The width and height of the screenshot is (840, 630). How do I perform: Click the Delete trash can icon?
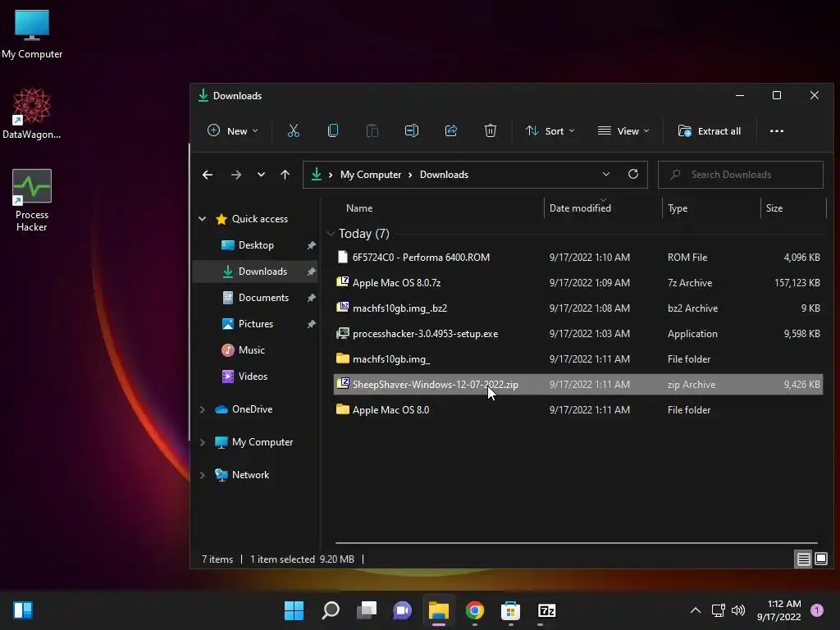coord(491,130)
